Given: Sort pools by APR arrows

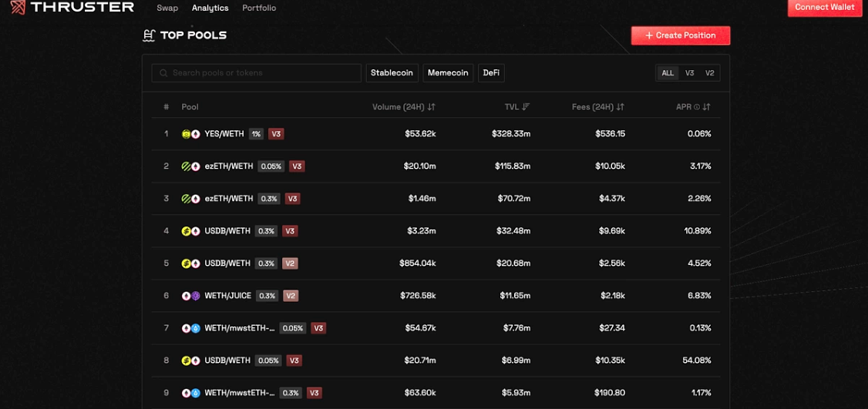Looking at the screenshot, I should [x=707, y=107].
